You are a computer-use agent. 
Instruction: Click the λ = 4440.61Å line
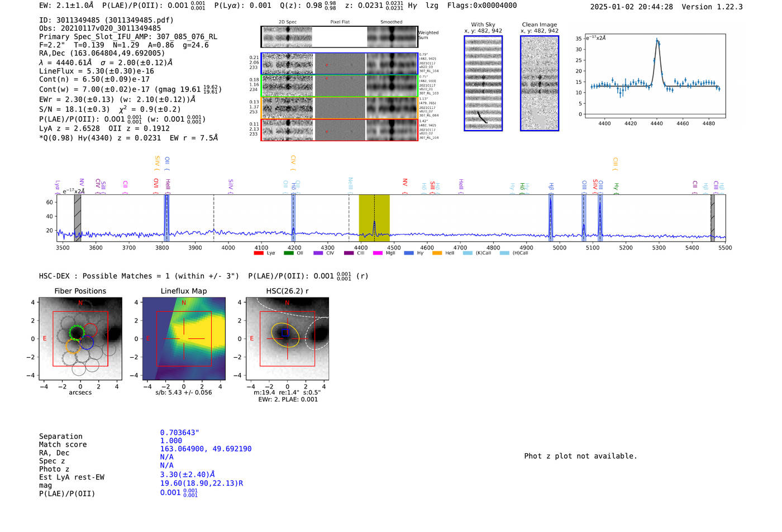(106, 63)
